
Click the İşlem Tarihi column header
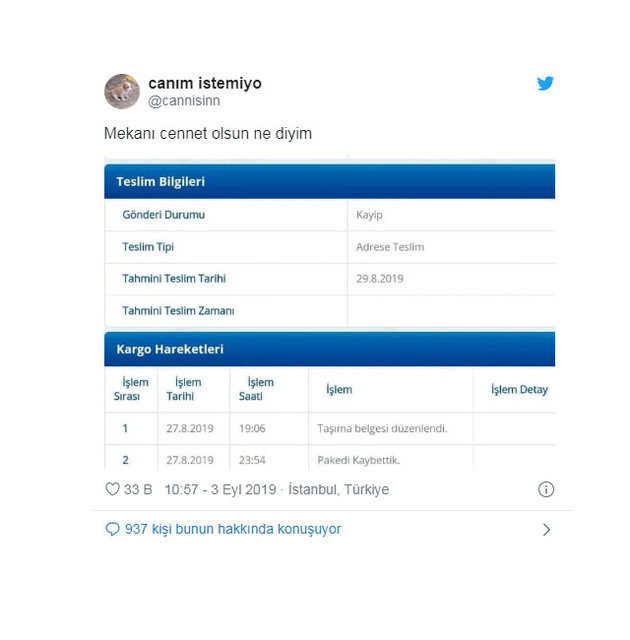point(184,389)
